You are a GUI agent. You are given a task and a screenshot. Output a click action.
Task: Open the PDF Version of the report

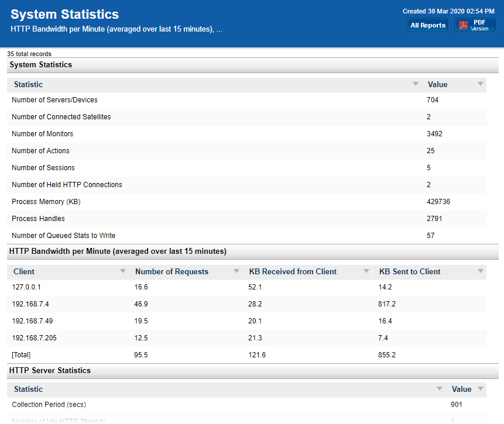[x=474, y=25]
